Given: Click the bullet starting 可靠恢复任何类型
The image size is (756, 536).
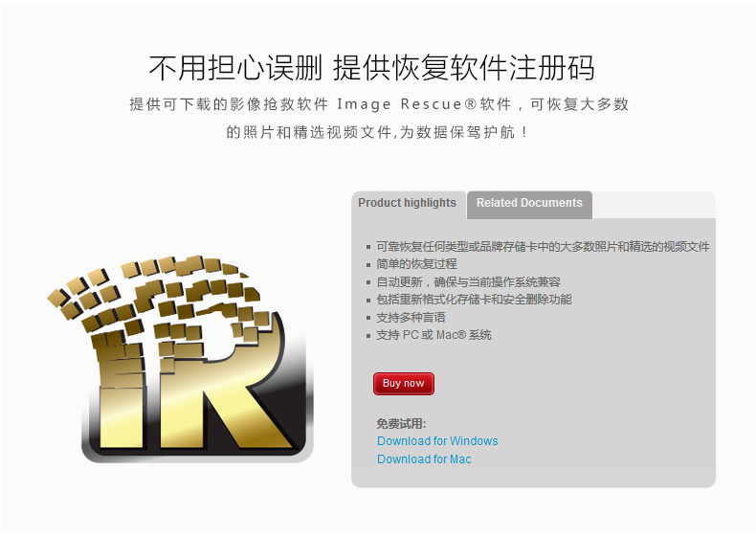Looking at the screenshot, I should pyautogui.click(x=543, y=247).
